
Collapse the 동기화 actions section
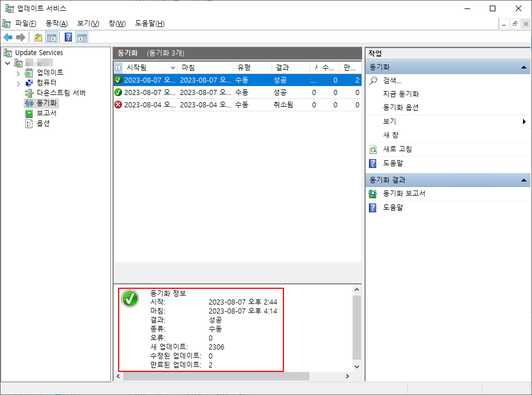pyautogui.click(x=524, y=67)
